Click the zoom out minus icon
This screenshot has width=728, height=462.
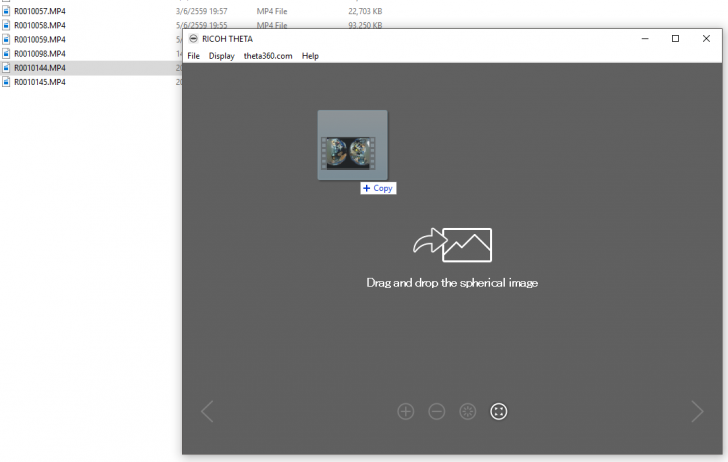point(437,411)
